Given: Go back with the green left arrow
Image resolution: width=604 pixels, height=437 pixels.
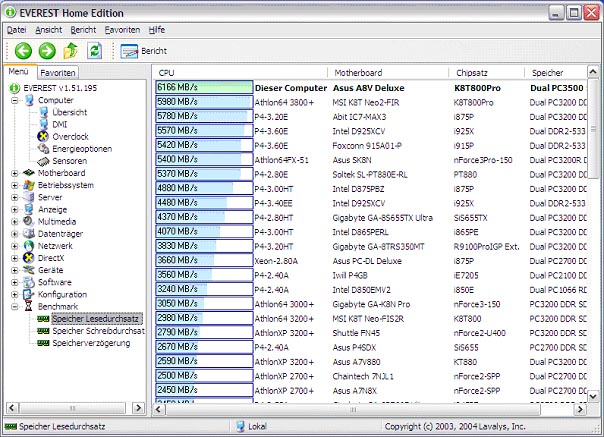Looking at the screenshot, I should click(x=23, y=51).
